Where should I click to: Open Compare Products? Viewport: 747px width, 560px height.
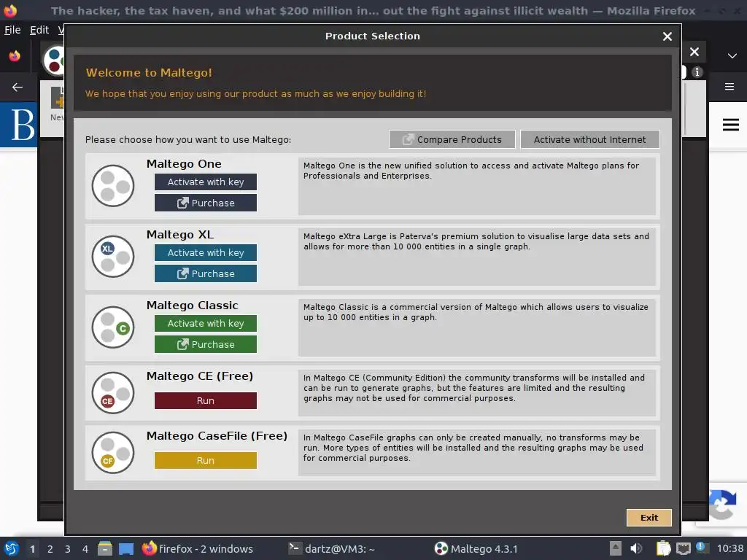(x=452, y=139)
